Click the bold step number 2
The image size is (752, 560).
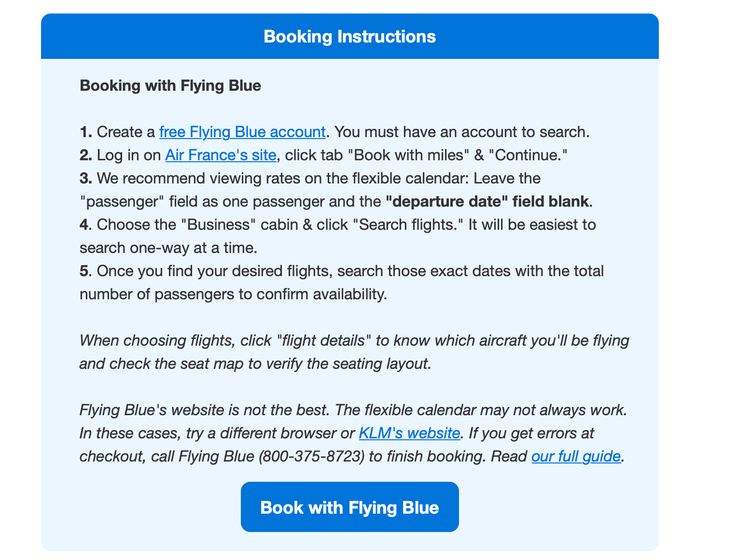pyautogui.click(x=86, y=155)
